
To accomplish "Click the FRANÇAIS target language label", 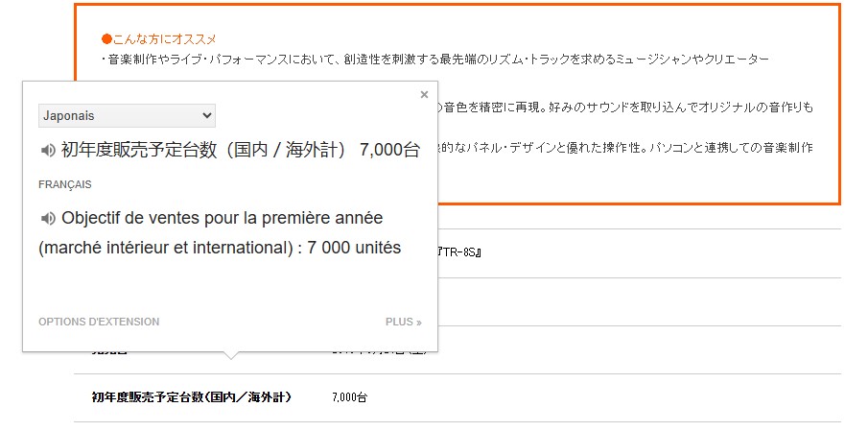I will click(65, 184).
